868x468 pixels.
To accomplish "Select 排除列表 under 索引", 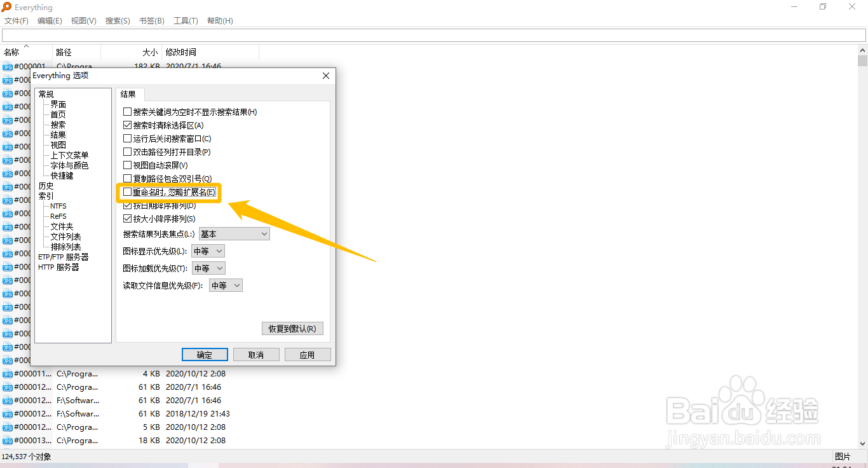I will click(x=66, y=247).
